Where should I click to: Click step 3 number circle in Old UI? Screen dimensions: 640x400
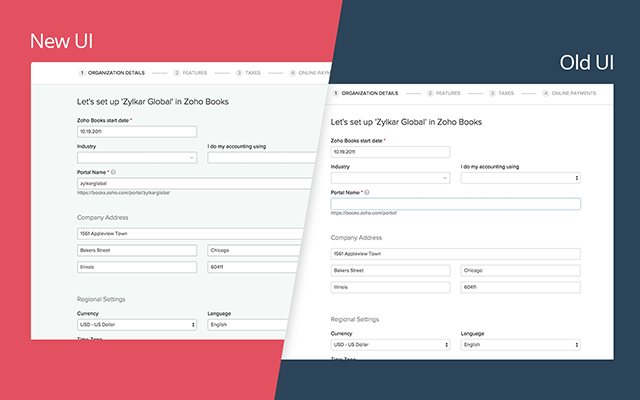[x=493, y=93]
